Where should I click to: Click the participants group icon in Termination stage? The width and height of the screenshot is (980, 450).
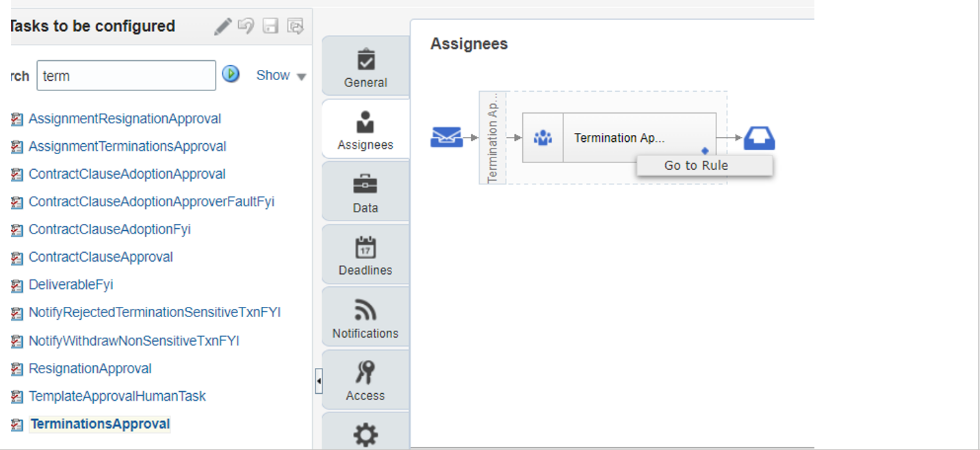click(x=543, y=137)
